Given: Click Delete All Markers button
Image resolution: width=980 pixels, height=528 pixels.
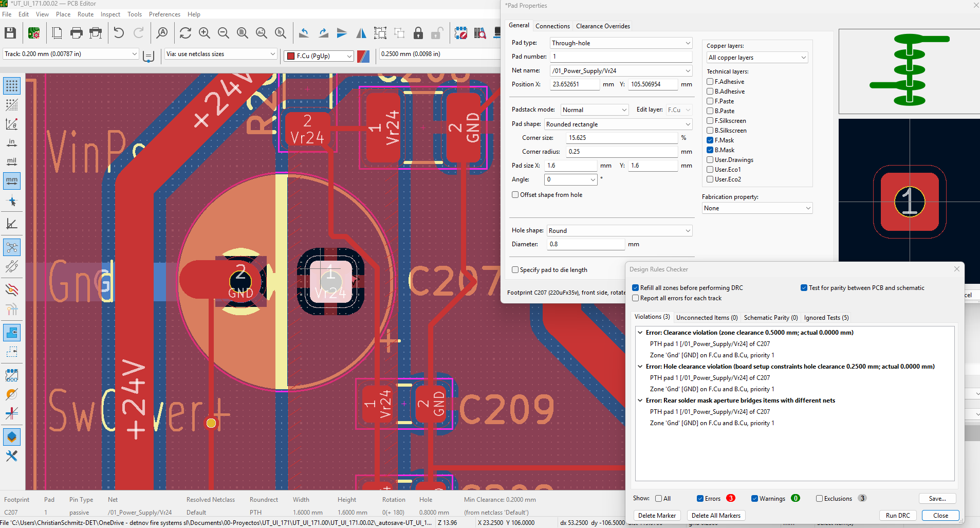Looking at the screenshot, I should pos(716,516).
